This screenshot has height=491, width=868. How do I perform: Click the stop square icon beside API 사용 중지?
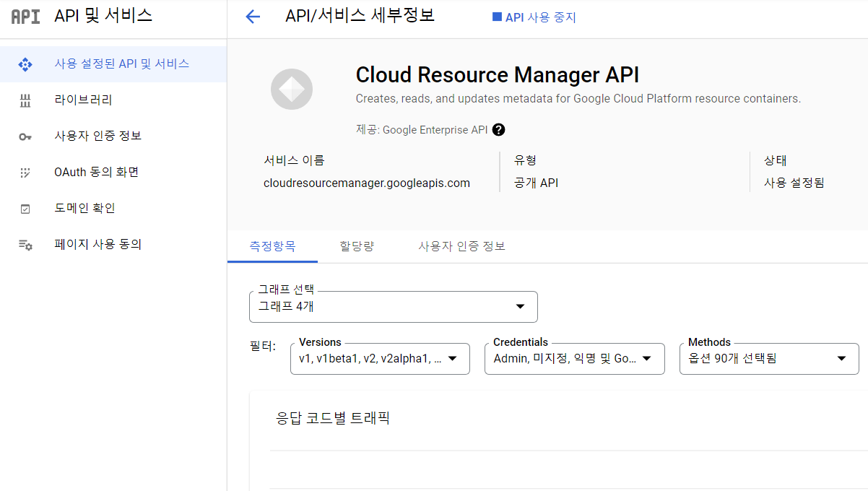[x=497, y=17]
